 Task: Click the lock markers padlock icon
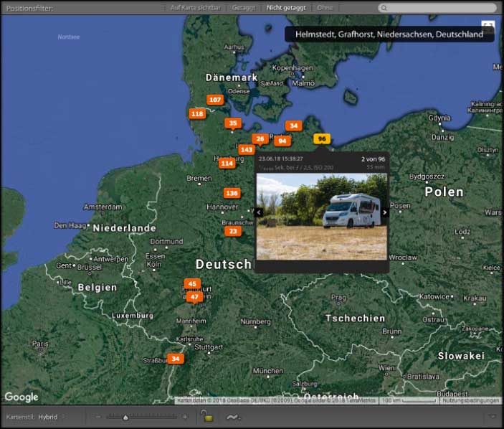[x=206, y=417]
